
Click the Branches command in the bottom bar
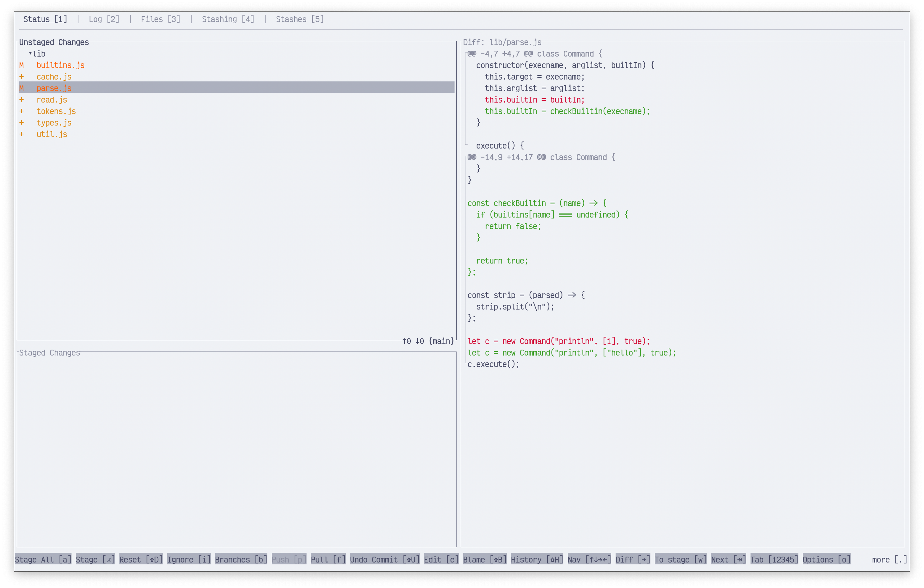[241, 560]
